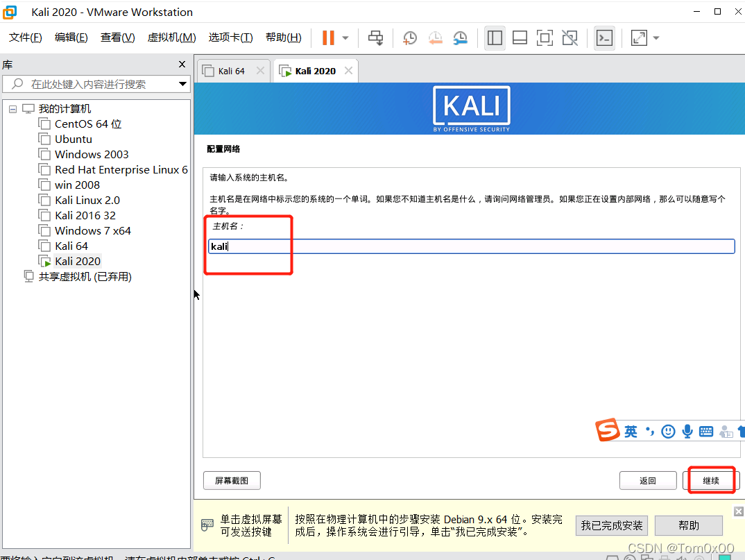Select Windows 7 x64 in library
Viewport: 745px width, 560px height.
click(93, 230)
